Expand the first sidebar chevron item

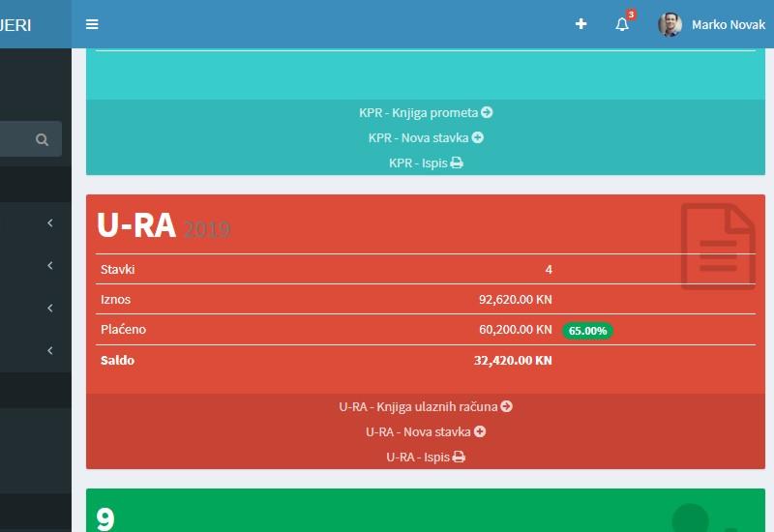(x=50, y=223)
